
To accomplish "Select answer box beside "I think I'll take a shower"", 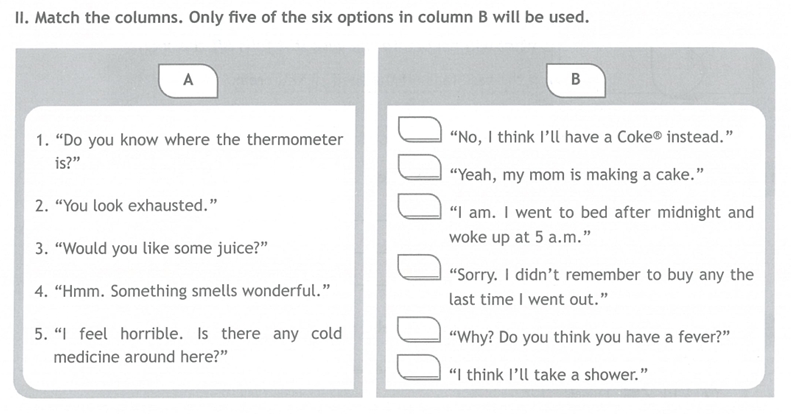I will (x=420, y=367).
